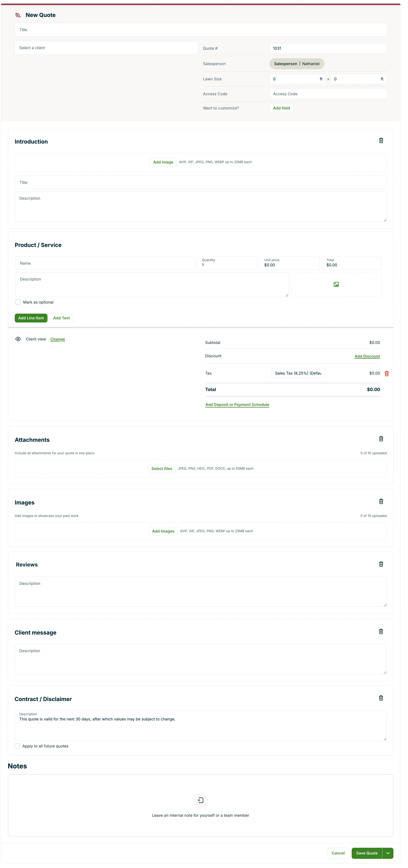Image resolution: width=408 pixels, height=868 pixels.
Task: Click the "0 of 10 uploaded" text in Attachments
Action: pyautogui.click(x=374, y=453)
